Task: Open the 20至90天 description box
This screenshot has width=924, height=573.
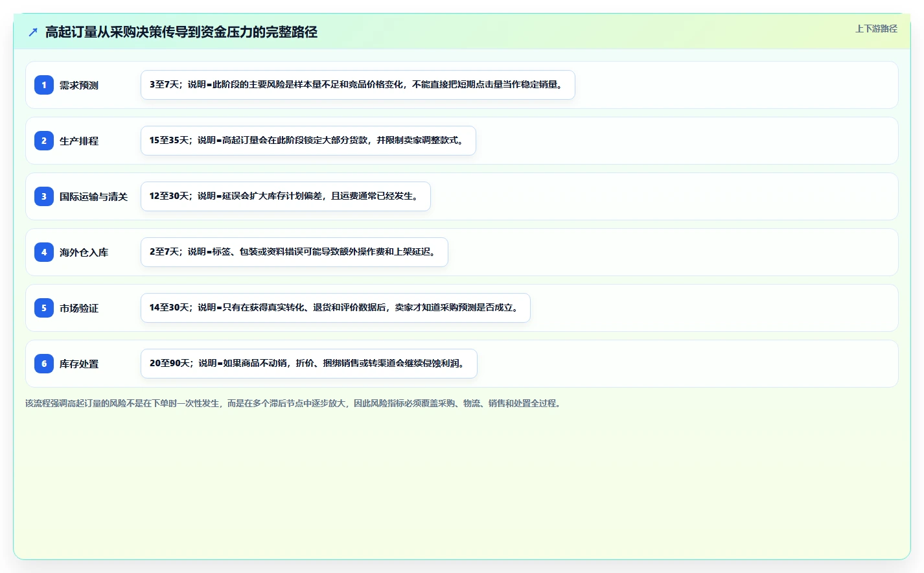Action: coord(309,364)
